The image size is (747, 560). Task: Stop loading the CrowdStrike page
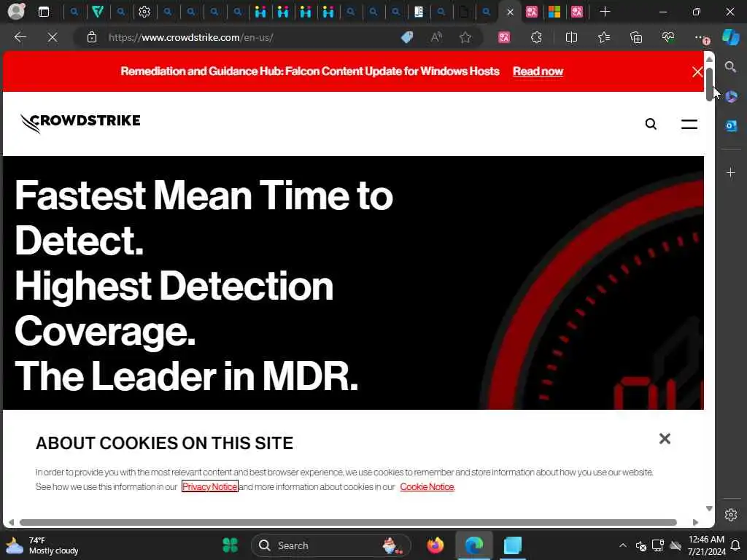click(x=53, y=37)
